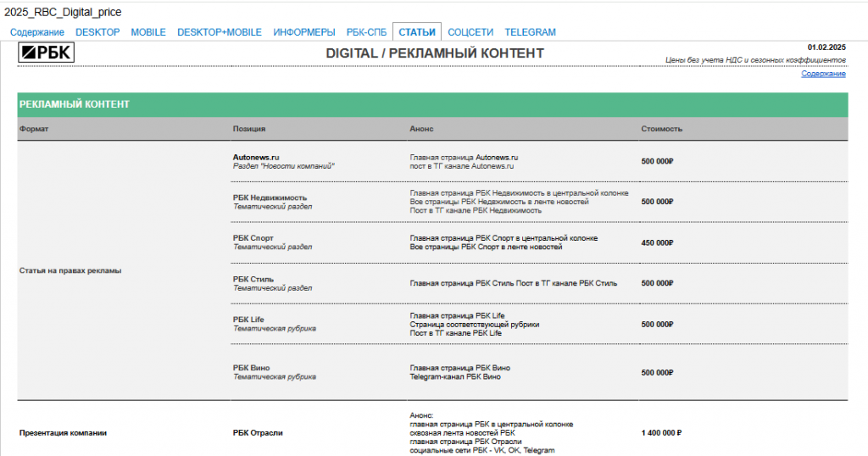Select the 1 400 000 ₽ price cell
868x456 pixels.
coord(661,433)
